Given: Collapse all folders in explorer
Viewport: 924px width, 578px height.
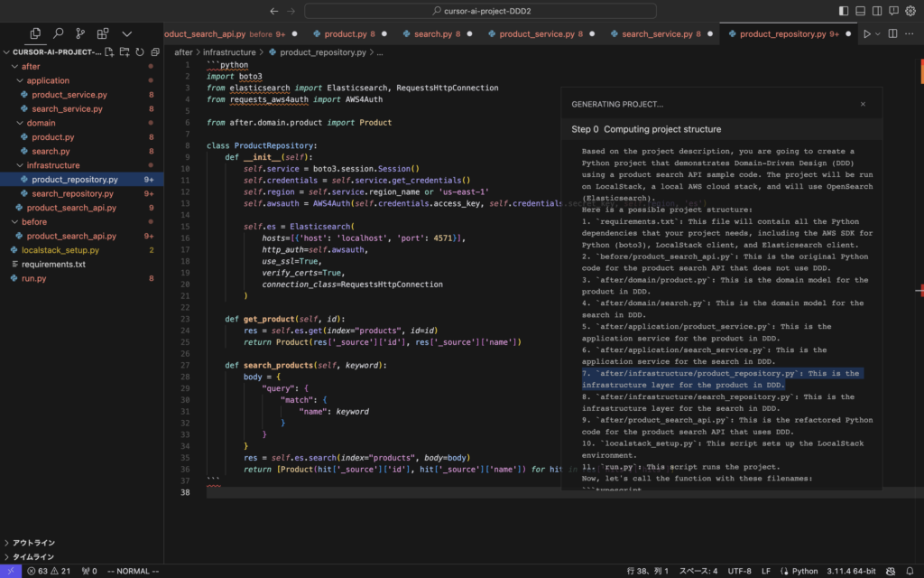Looking at the screenshot, I should (155, 51).
